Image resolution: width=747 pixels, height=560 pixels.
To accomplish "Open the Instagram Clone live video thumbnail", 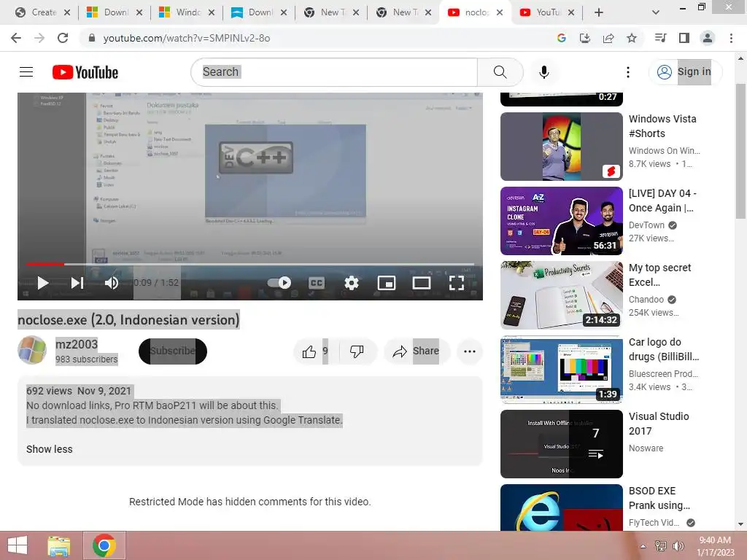I will 561,221.
